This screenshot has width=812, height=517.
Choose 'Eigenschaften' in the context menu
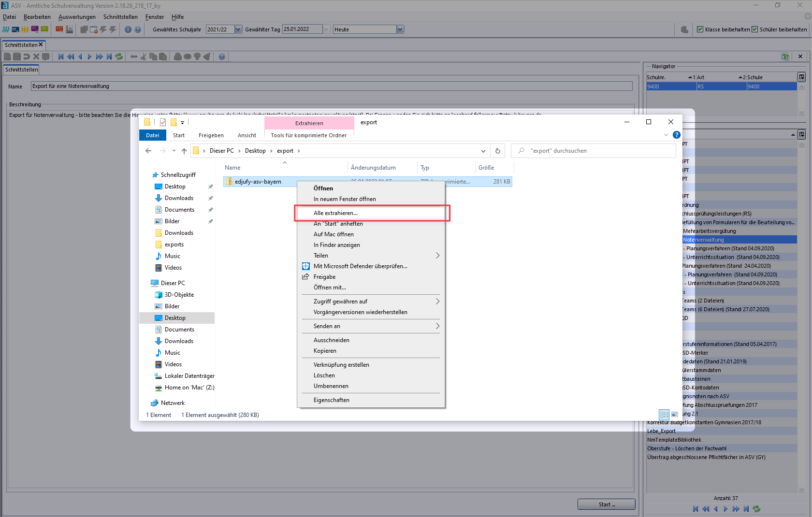point(331,400)
